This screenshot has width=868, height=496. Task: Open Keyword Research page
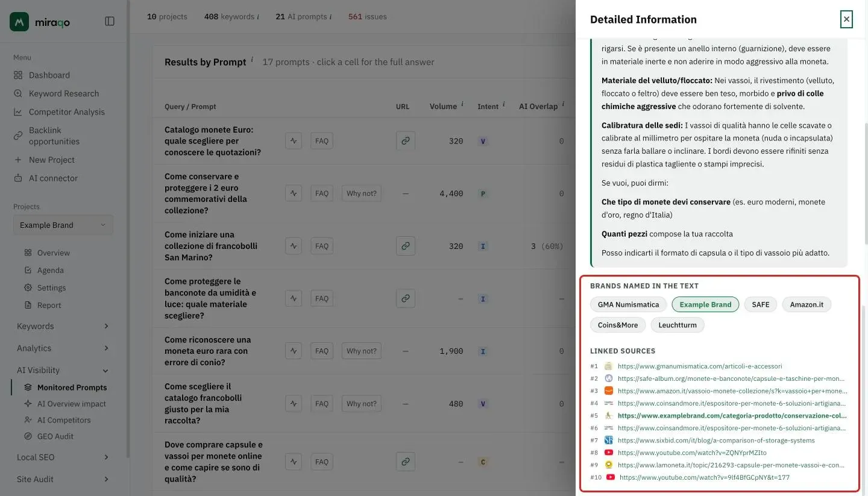click(64, 93)
